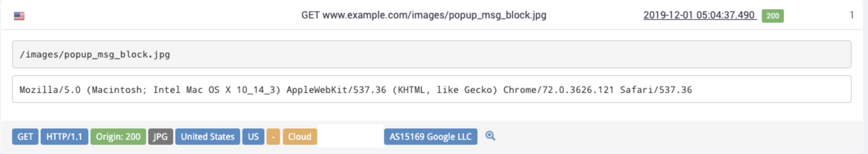Click the magnifying glass zoom icon
This screenshot has height=154, width=868.
click(490, 136)
